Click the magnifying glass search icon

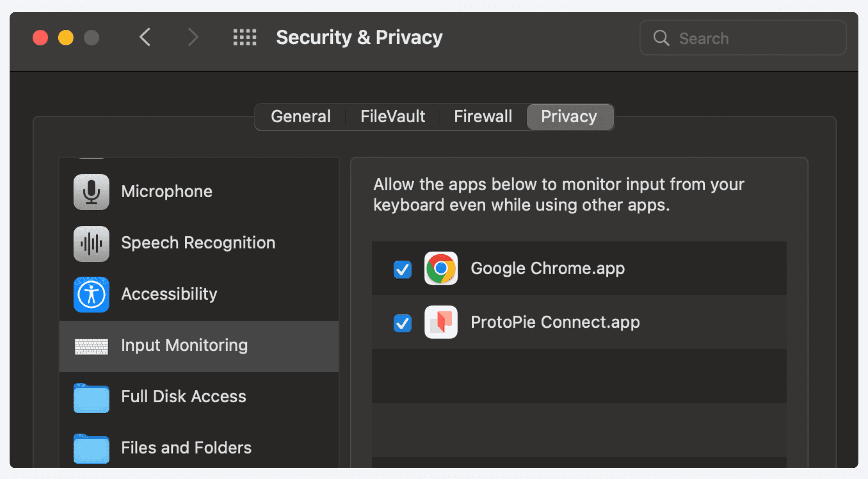click(x=660, y=38)
